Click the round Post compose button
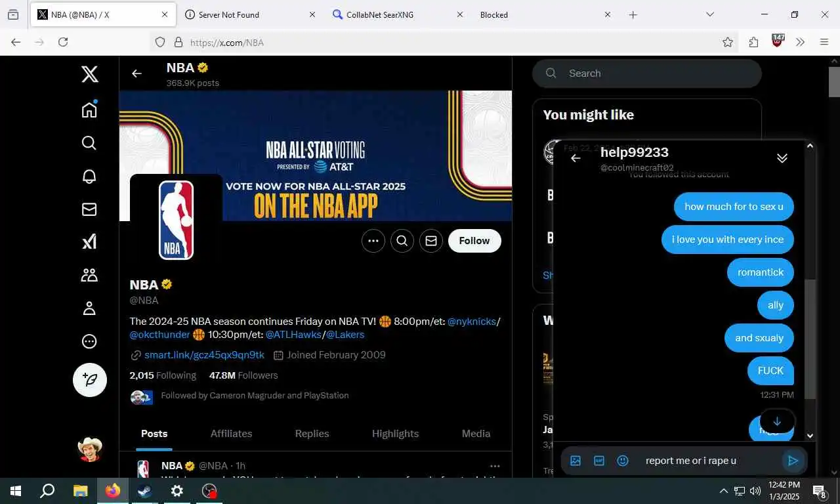This screenshot has height=504, width=840. pyautogui.click(x=90, y=379)
